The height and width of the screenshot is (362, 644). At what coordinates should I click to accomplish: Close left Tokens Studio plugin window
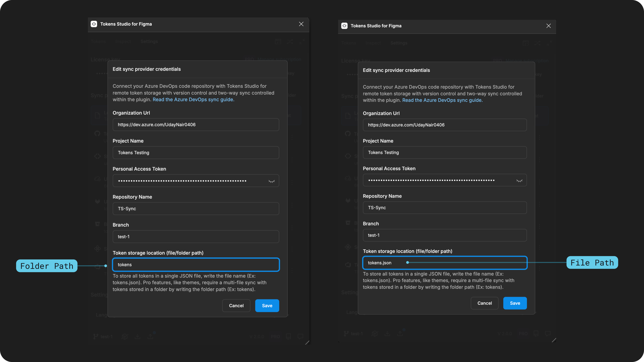301,24
